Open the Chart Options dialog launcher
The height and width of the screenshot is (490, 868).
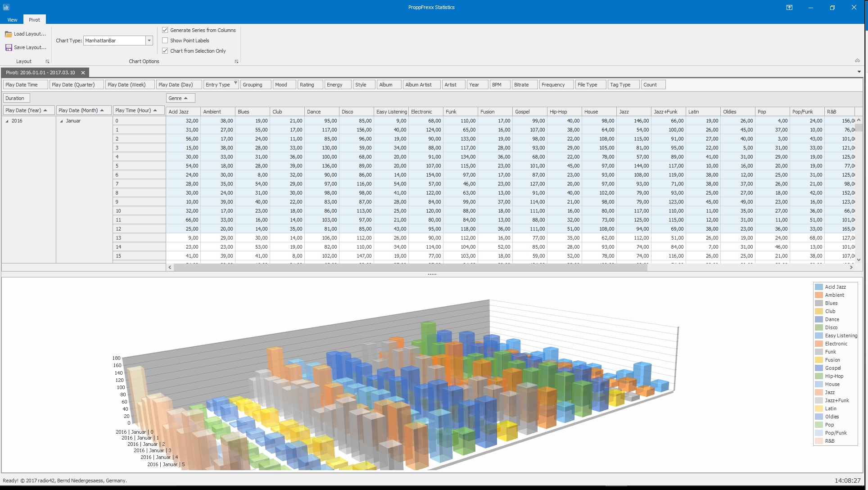pos(236,61)
